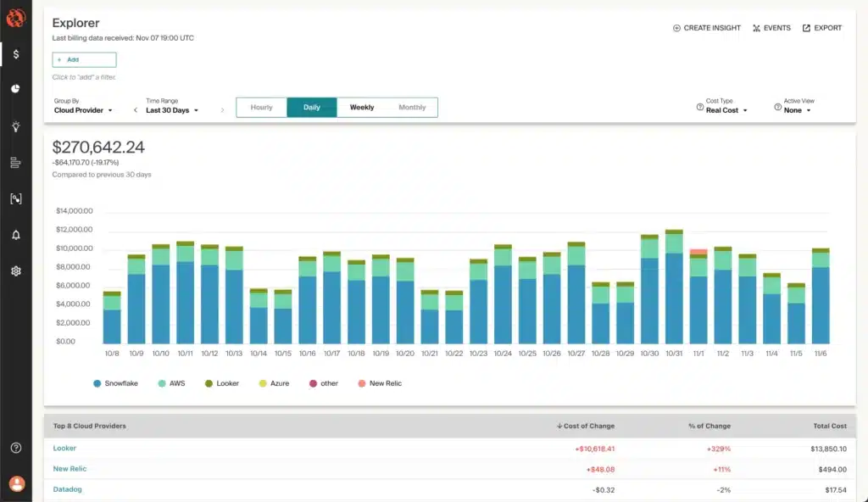The height and width of the screenshot is (502, 868).
Task: Open the bell notifications sidebar icon
Action: [x=16, y=235]
